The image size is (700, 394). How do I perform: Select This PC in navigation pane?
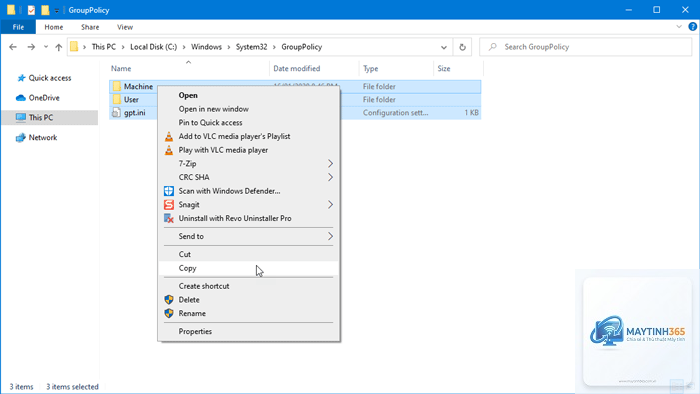pyautogui.click(x=41, y=117)
